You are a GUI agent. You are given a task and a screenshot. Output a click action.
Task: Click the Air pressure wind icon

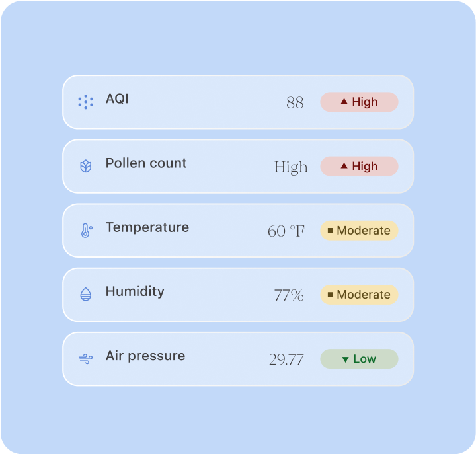[x=85, y=359]
